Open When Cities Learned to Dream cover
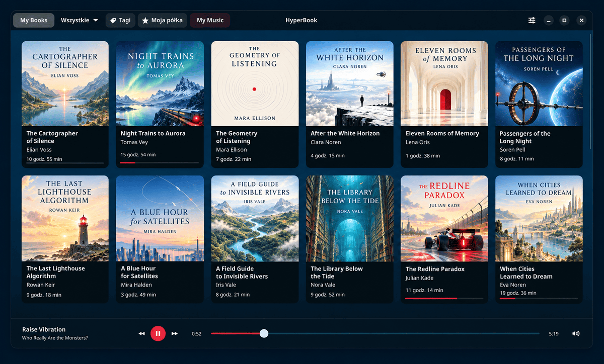The image size is (604, 364). pos(539,218)
